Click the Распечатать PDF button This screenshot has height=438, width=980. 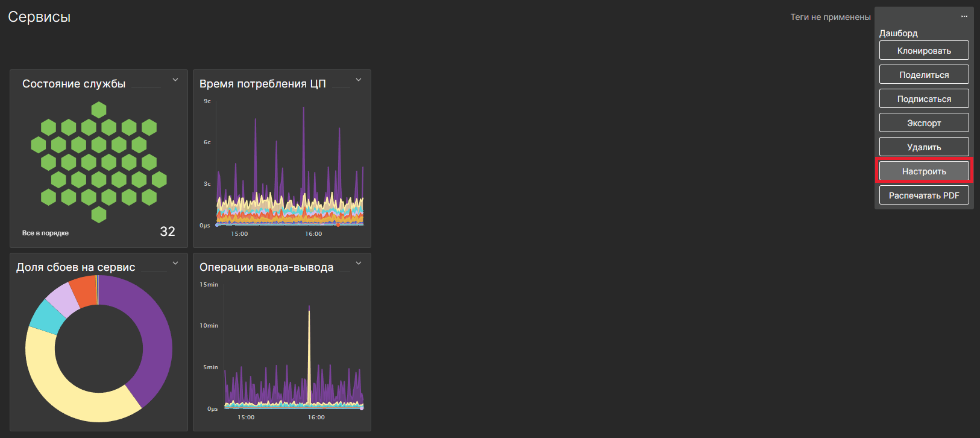(x=923, y=195)
